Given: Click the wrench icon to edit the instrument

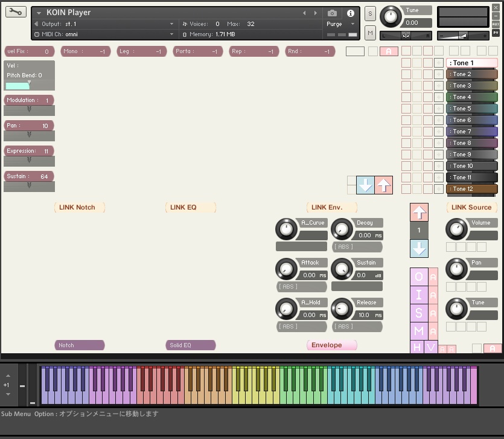Looking at the screenshot, I should 15,11.
